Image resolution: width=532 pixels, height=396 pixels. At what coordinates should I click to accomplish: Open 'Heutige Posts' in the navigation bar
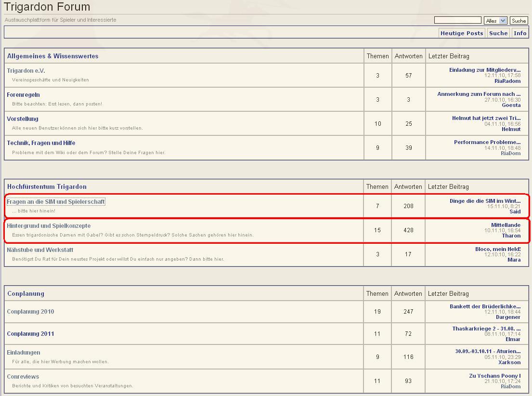461,33
